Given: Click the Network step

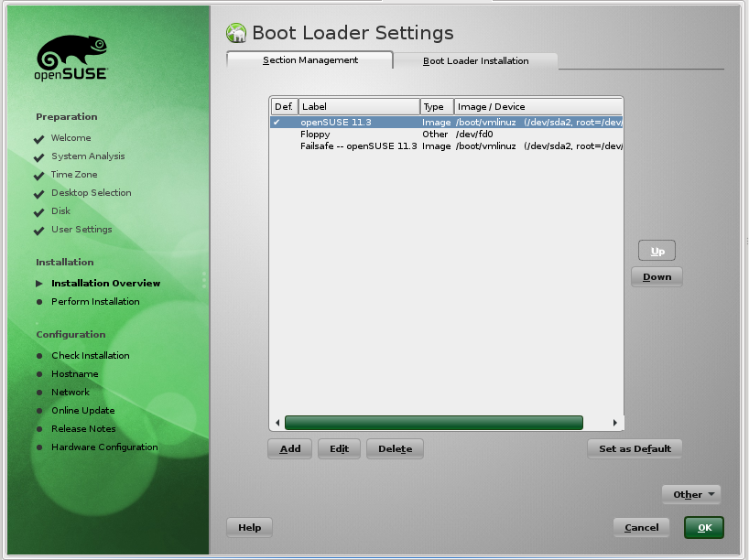Looking at the screenshot, I should point(71,392).
